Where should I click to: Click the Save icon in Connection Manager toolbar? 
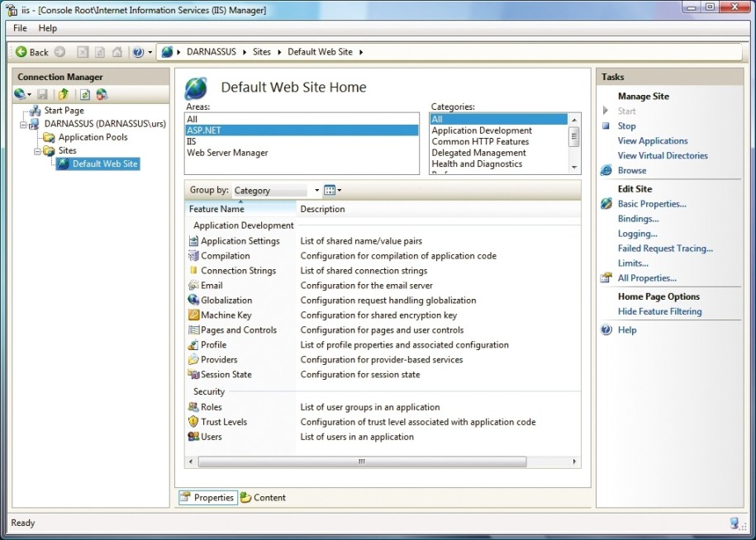[x=42, y=94]
